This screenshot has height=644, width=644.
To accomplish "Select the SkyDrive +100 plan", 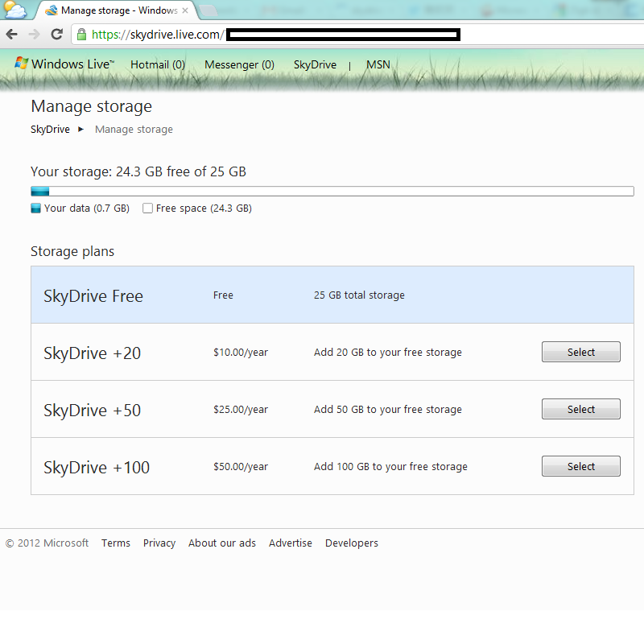I will 580,466.
